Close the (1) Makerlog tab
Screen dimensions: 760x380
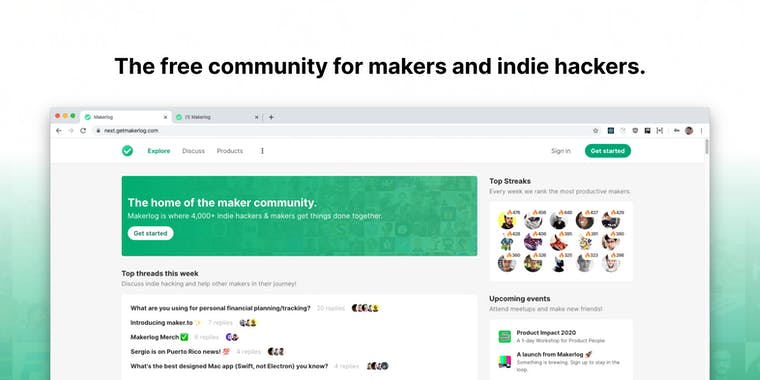(x=256, y=117)
